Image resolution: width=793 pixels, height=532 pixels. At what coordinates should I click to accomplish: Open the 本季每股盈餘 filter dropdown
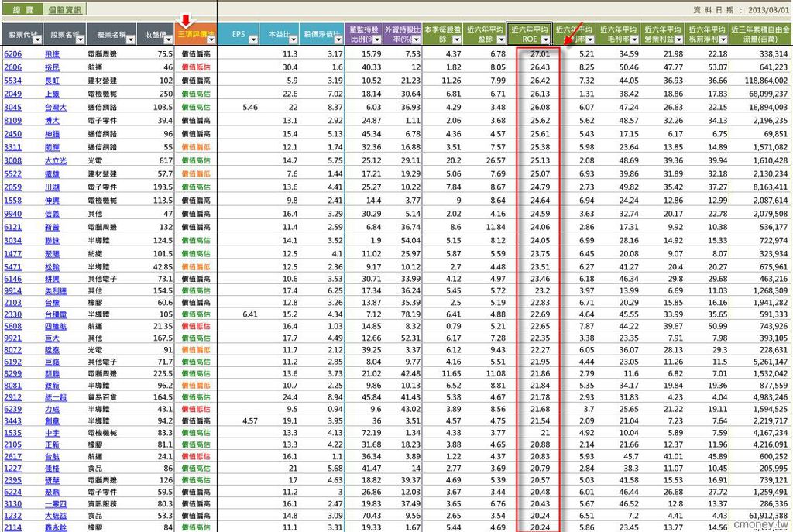[457, 39]
